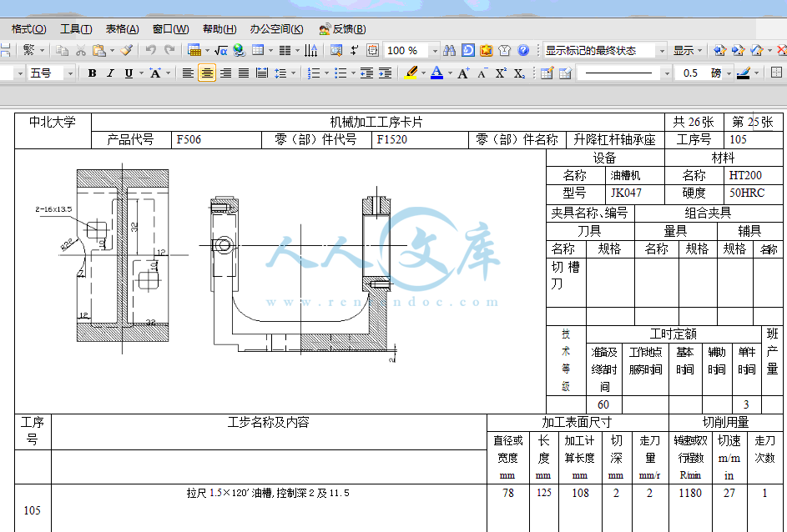This screenshot has width=787, height=532.
Task: Click the draw table pencil icon
Action: pyautogui.click(x=547, y=73)
